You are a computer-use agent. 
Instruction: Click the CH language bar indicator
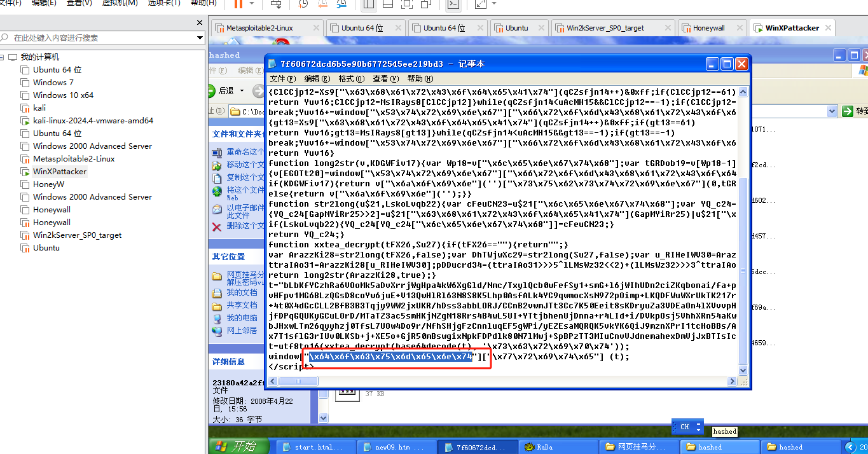click(x=685, y=427)
